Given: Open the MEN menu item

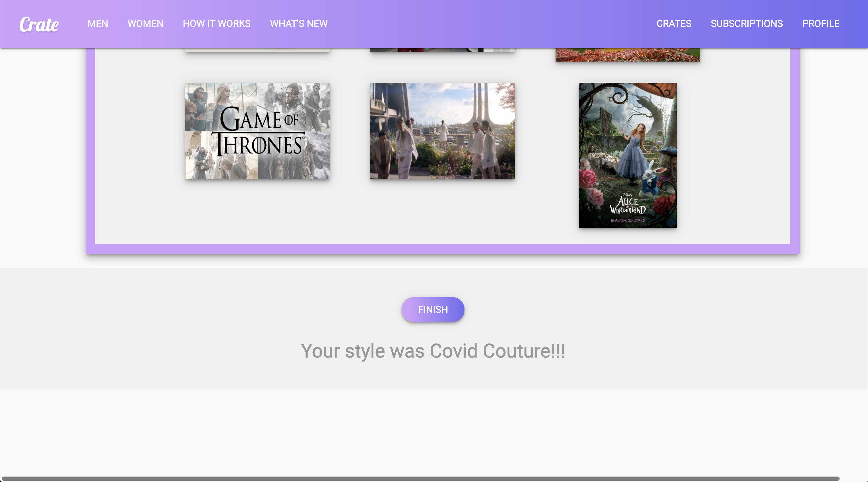Looking at the screenshot, I should [98, 24].
